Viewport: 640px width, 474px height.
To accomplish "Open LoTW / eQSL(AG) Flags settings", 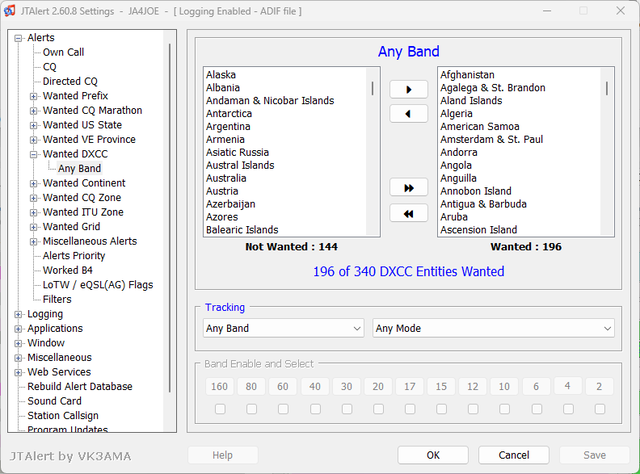I will [x=98, y=285].
